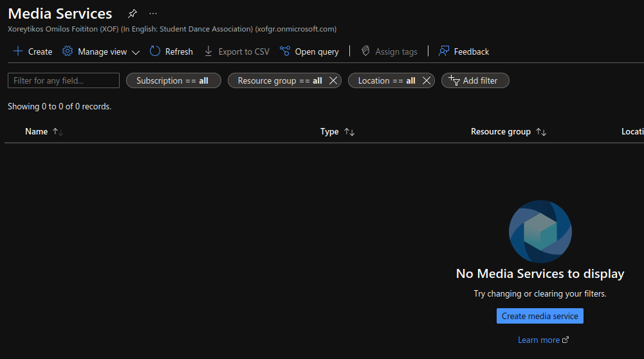Pin the Media Services page
The height and width of the screenshot is (359, 644).
pyautogui.click(x=133, y=14)
